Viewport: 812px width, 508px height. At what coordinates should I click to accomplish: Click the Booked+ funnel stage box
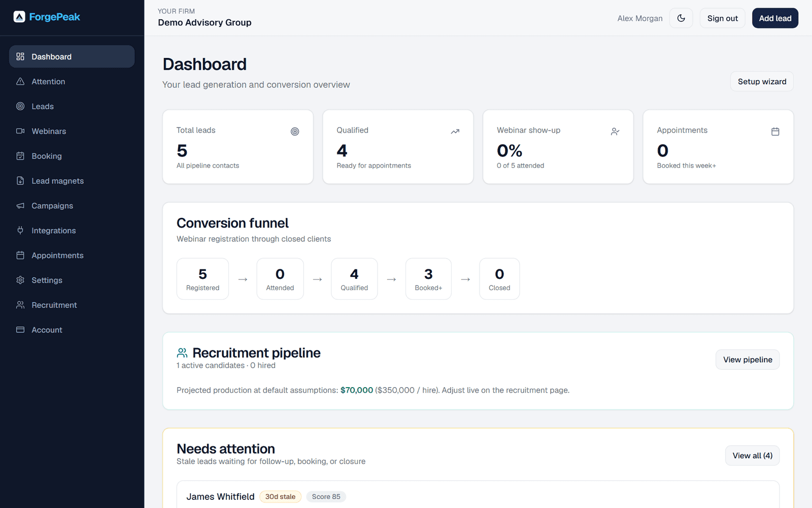coord(428,279)
